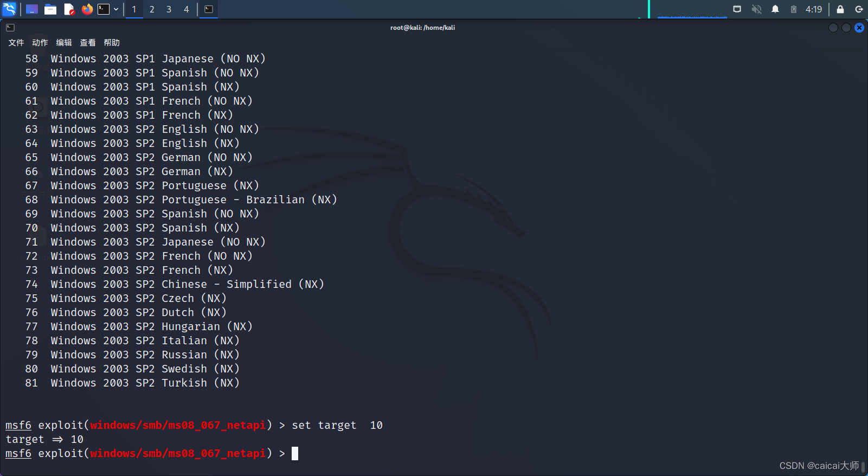The height and width of the screenshot is (476, 868).
Task: Close the terminal window
Action: point(859,28)
